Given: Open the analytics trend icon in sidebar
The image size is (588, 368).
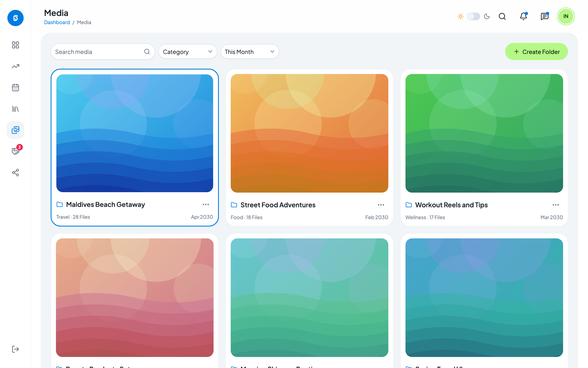Looking at the screenshot, I should [x=15, y=66].
